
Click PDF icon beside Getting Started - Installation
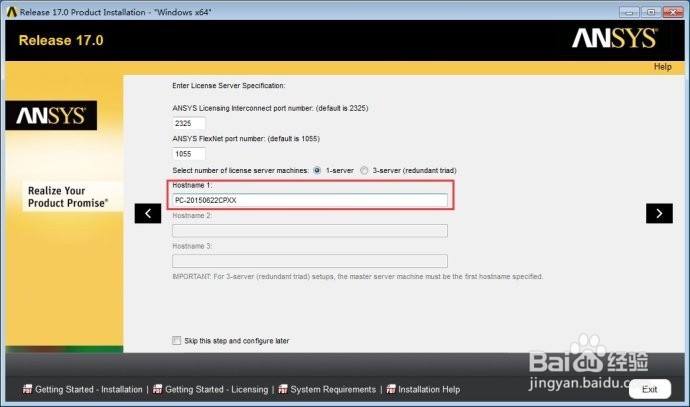click(27, 389)
